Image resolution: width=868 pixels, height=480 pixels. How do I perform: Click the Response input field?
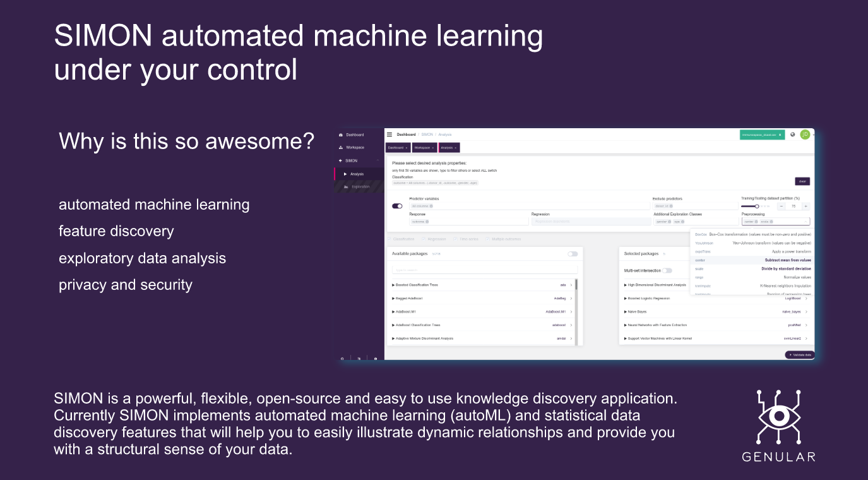pos(469,222)
